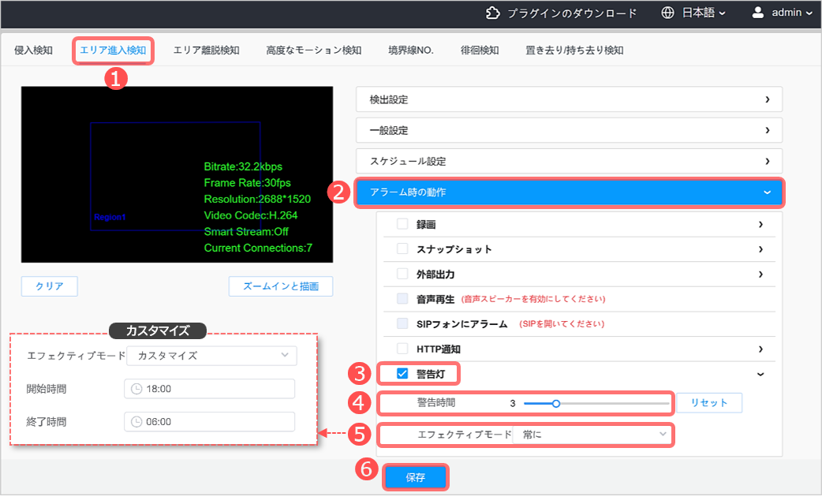Uncheck the 警告灯 checkbox
This screenshot has height=504, width=822.
tap(402, 373)
